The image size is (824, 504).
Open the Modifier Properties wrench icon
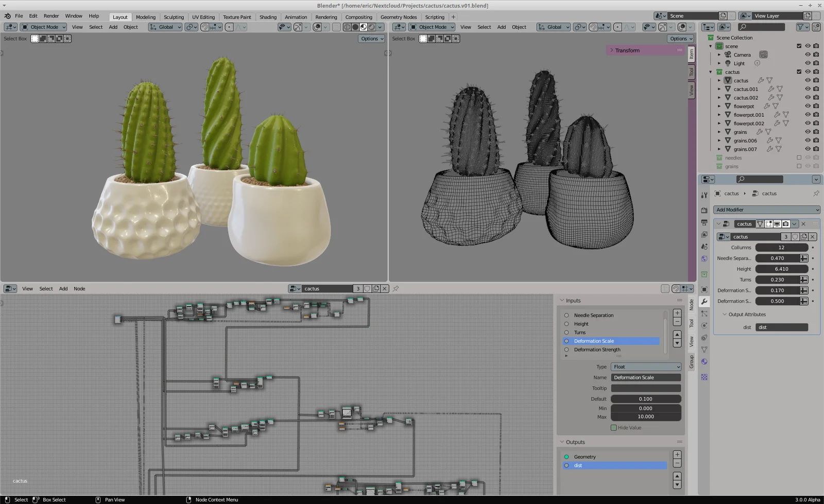point(704,301)
